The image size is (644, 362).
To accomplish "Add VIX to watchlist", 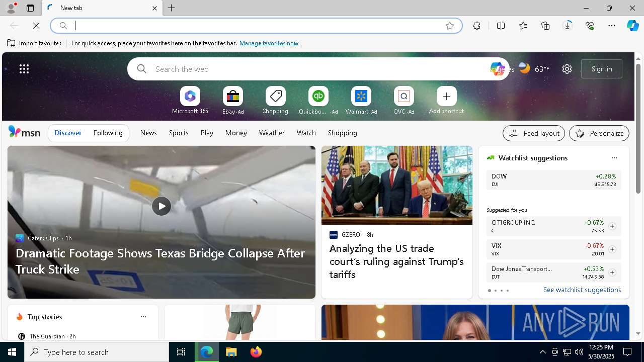I will tap(612, 249).
